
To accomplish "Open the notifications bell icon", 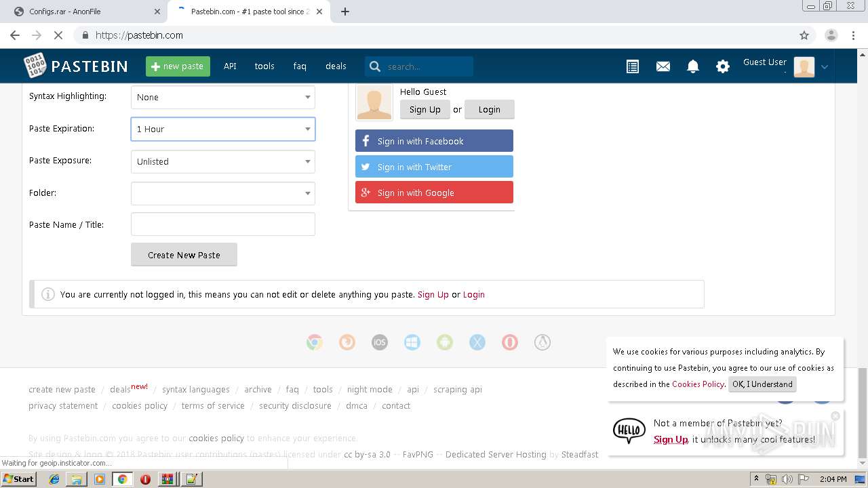I will pyautogui.click(x=693, y=66).
